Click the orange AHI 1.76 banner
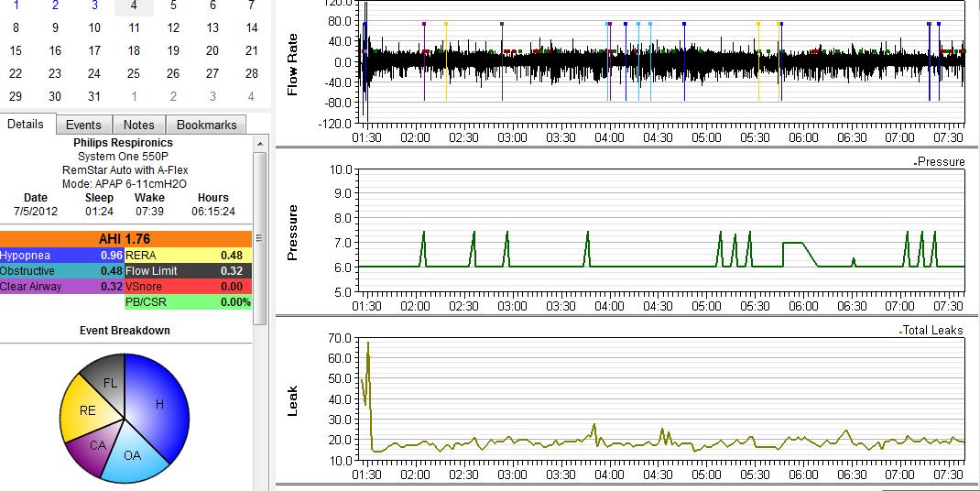The image size is (980, 491). tap(125, 239)
